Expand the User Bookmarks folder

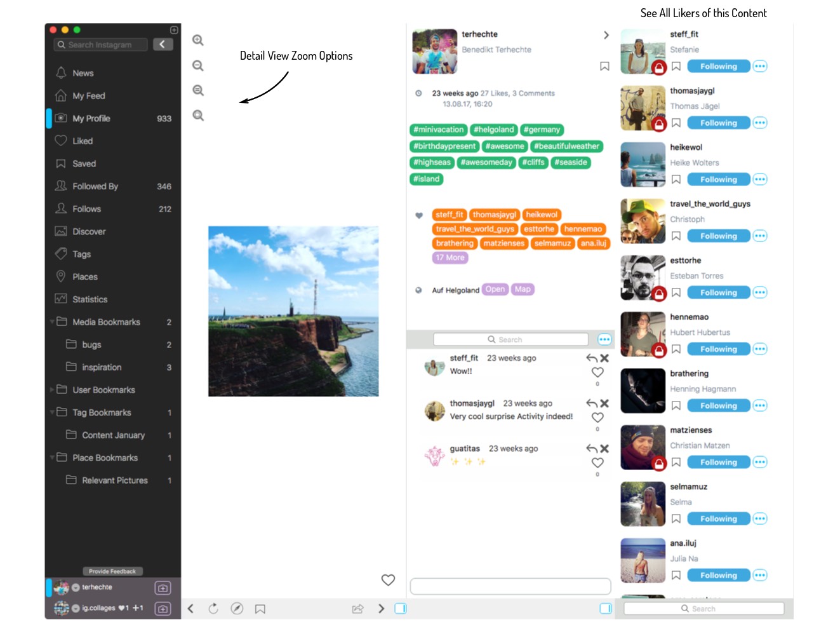(x=51, y=390)
